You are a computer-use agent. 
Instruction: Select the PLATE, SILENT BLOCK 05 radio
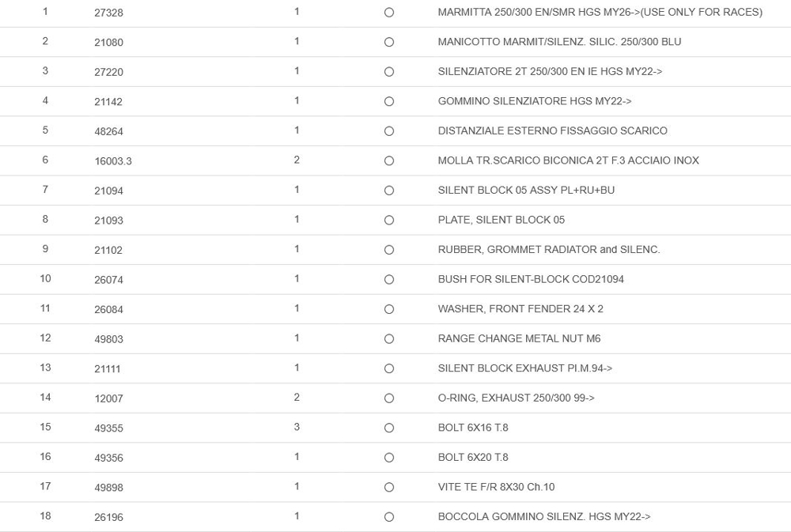point(388,221)
